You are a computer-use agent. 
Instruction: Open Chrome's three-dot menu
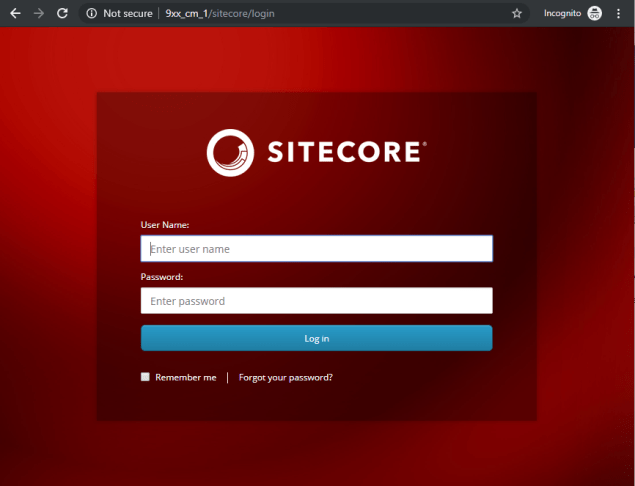click(x=618, y=13)
